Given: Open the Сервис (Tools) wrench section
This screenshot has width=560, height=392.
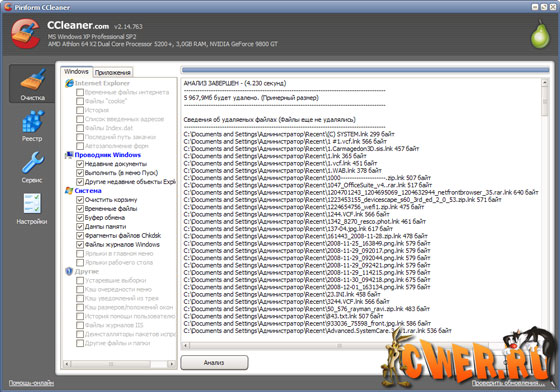Looking at the screenshot, I should coord(32,167).
